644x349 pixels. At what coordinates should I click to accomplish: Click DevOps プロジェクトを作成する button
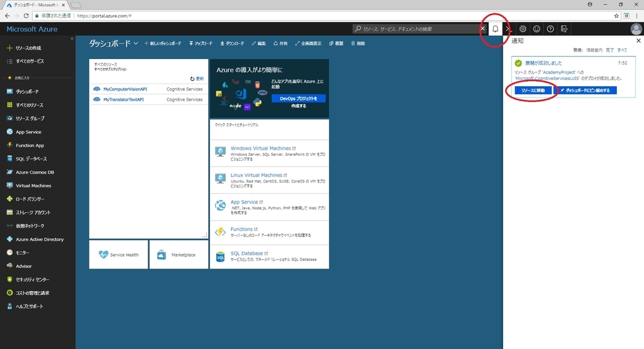click(299, 99)
